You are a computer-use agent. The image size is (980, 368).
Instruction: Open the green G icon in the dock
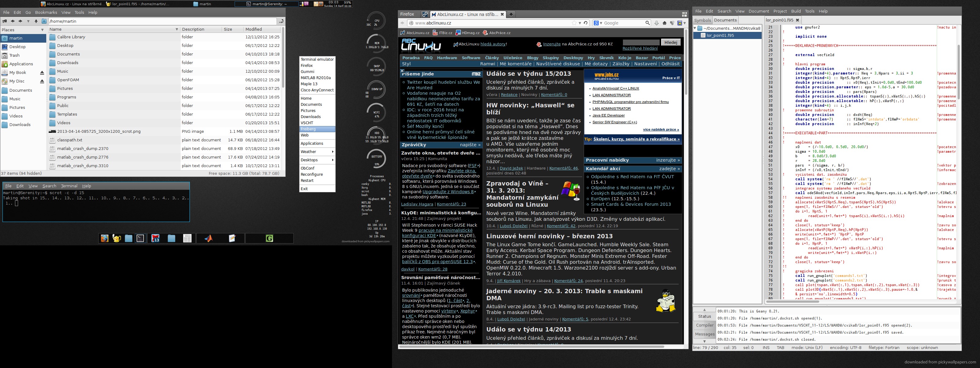click(269, 239)
